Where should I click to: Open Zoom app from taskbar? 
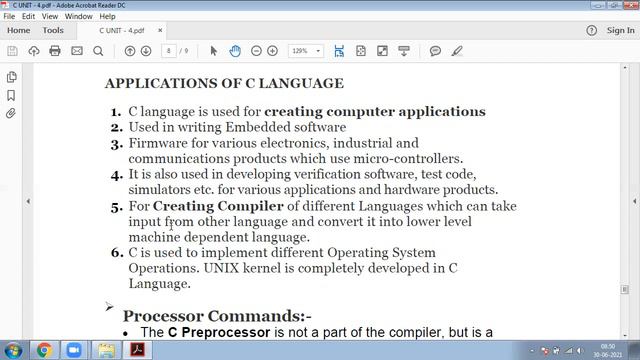coord(74,350)
